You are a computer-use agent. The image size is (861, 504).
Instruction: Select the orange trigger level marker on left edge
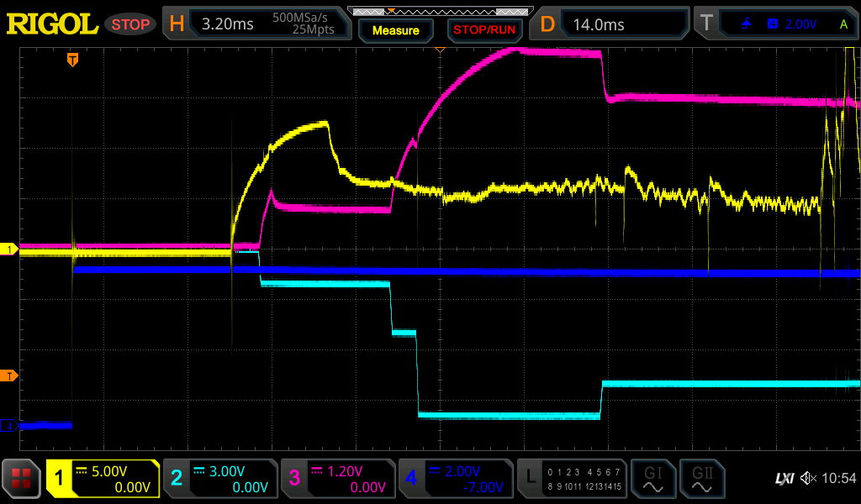pyautogui.click(x=9, y=375)
